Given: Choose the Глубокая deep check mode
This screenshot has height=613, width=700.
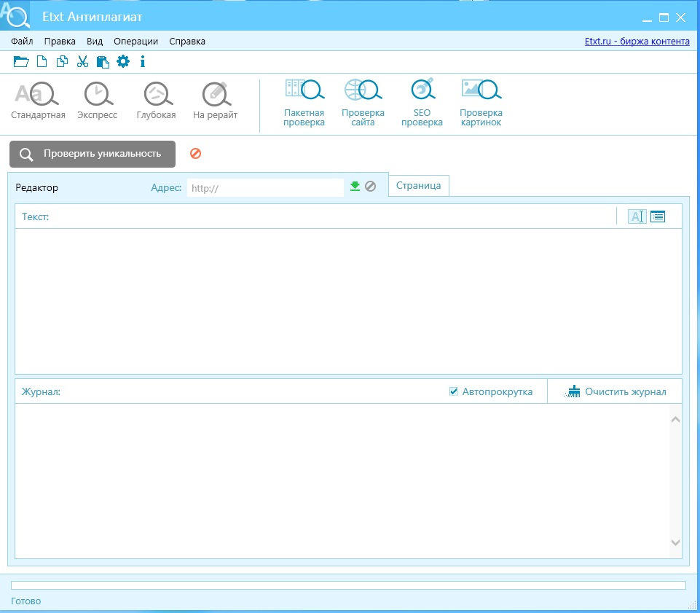Looking at the screenshot, I should point(157,101).
